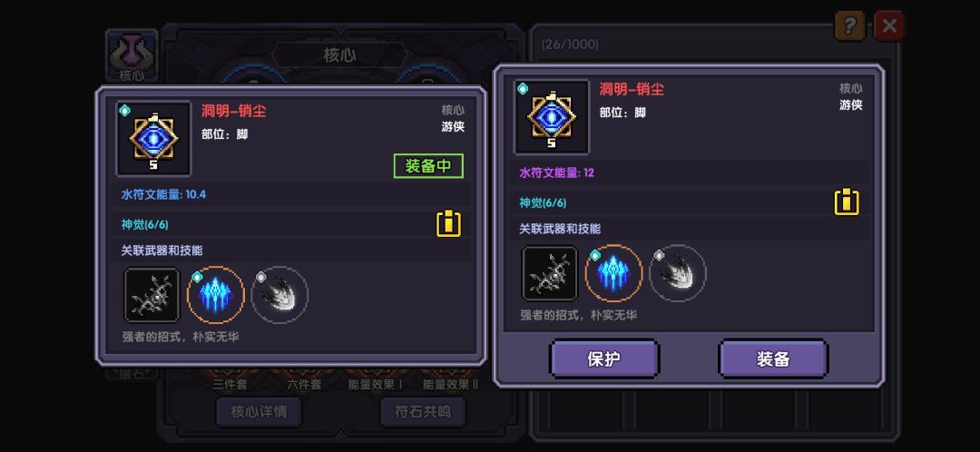Click the 装备中 equipped status badge
This screenshot has width=980, height=452.
[x=428, y=166]
